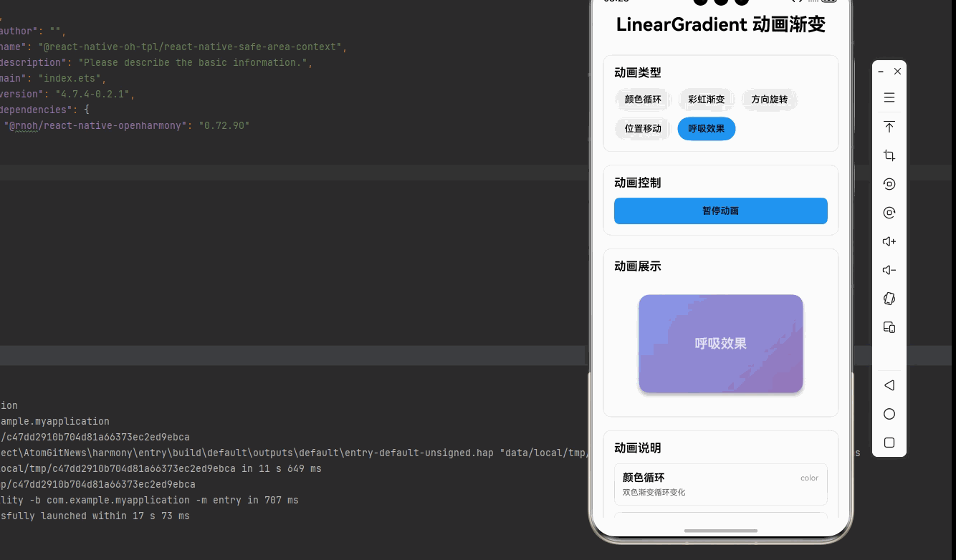
Task: Rotate the emulator counterclockwise
Action: (x=889, y=184)
